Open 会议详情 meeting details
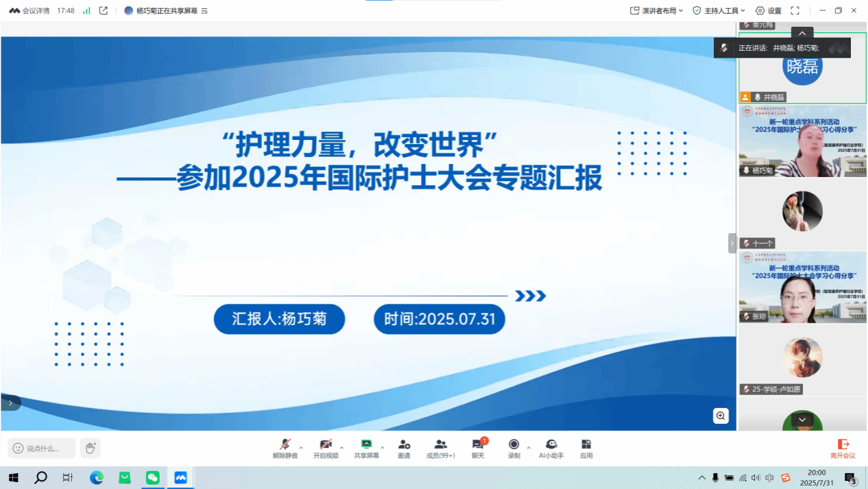Screen dimensions: 868x489 click(x=29, y=10)
